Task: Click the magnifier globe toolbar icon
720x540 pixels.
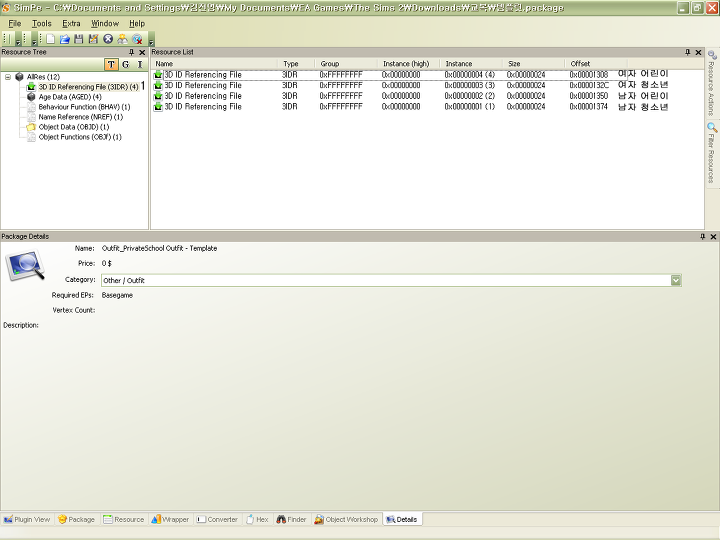Action: (136, 39)
